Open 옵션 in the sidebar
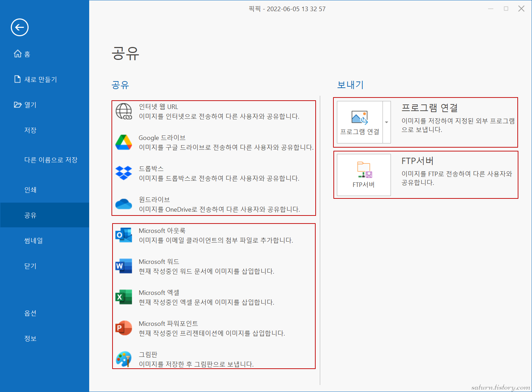The width and height of the screenshot is (532, 392). (x=45, y=313)
